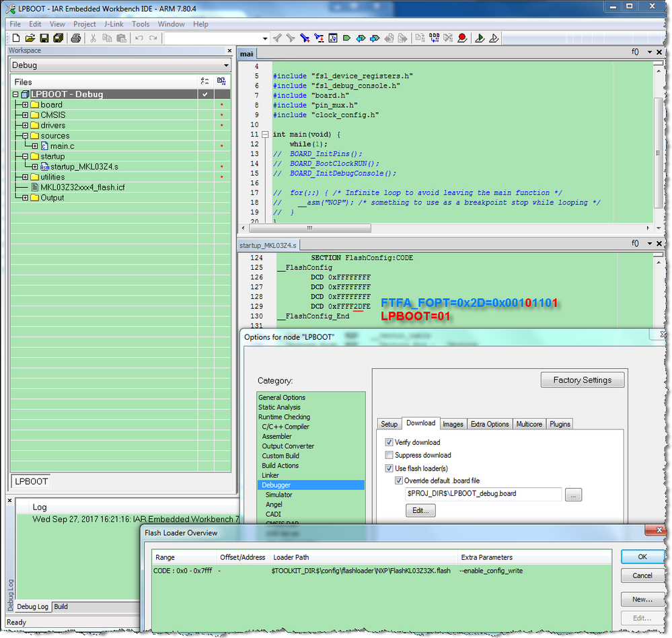The height and width of the screenshot is (638, 672).
Task: Click the New document toolbar icon
Action: tap(16, 38)
